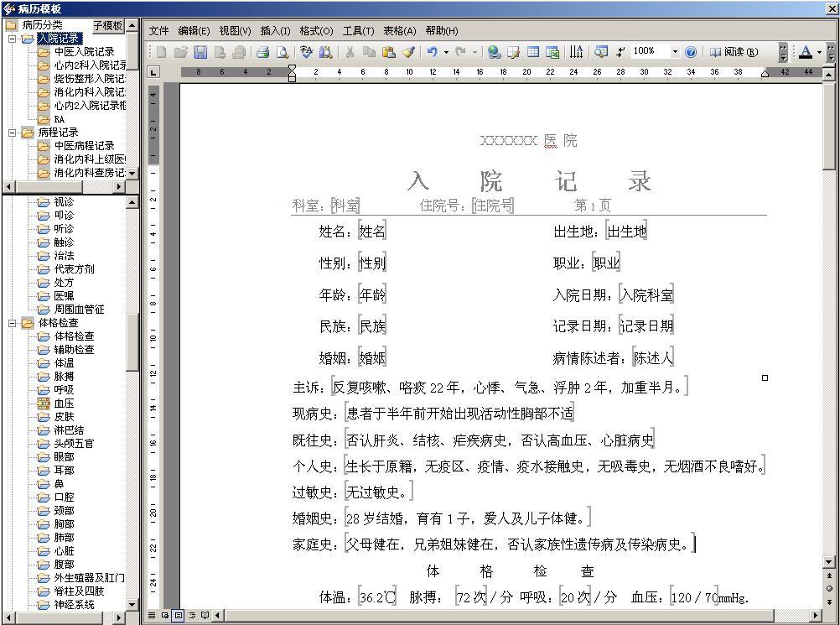Image resolution: width=840 pixels, height=625 pixels.
Task: Click the 子模板 button
Action: (x=107, y=25)
